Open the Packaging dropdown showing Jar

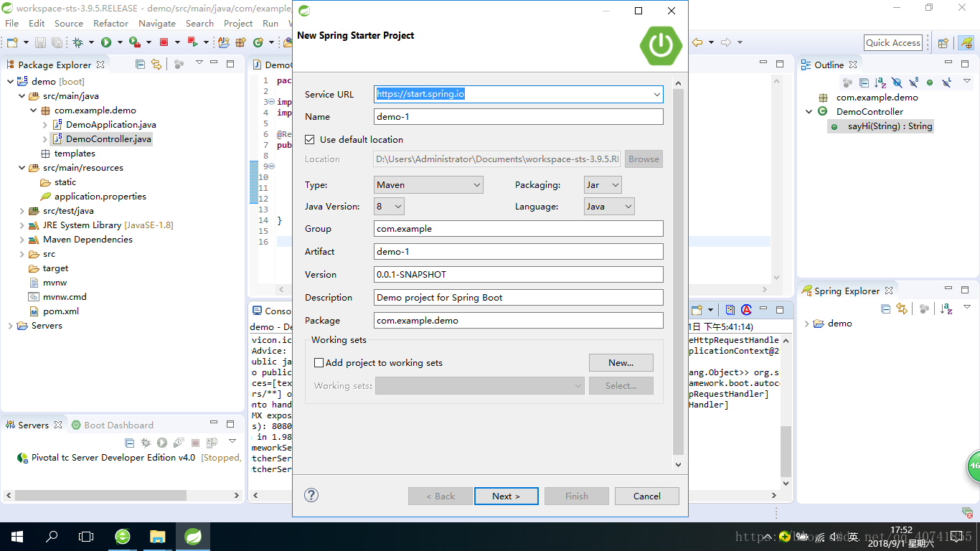[603, 185]
